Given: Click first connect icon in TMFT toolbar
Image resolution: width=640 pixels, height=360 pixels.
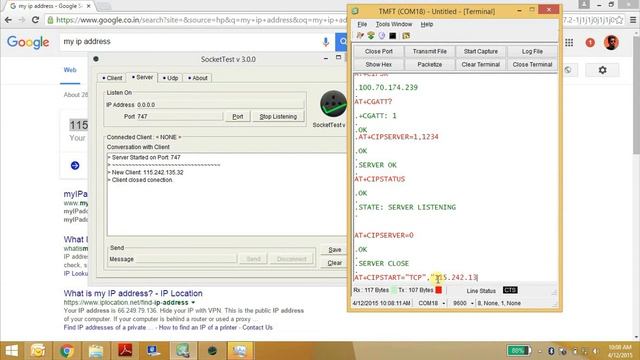Looking at the screenshot, I should [x=360, y=36].
